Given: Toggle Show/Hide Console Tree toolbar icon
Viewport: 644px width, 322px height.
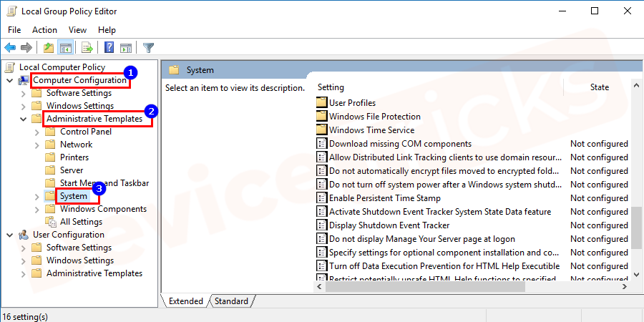Looking at the screenshot, I should [65, 48].
